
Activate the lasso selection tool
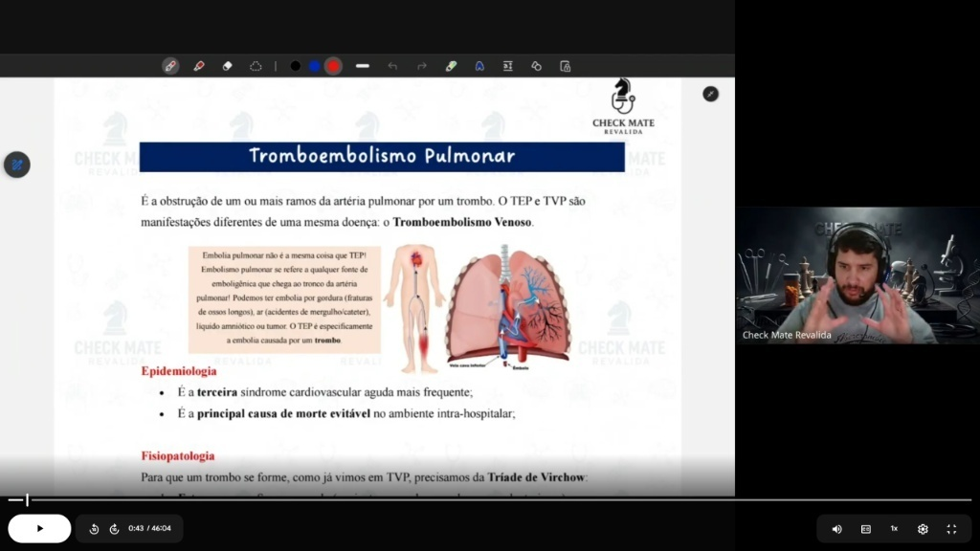click(256, 66)
